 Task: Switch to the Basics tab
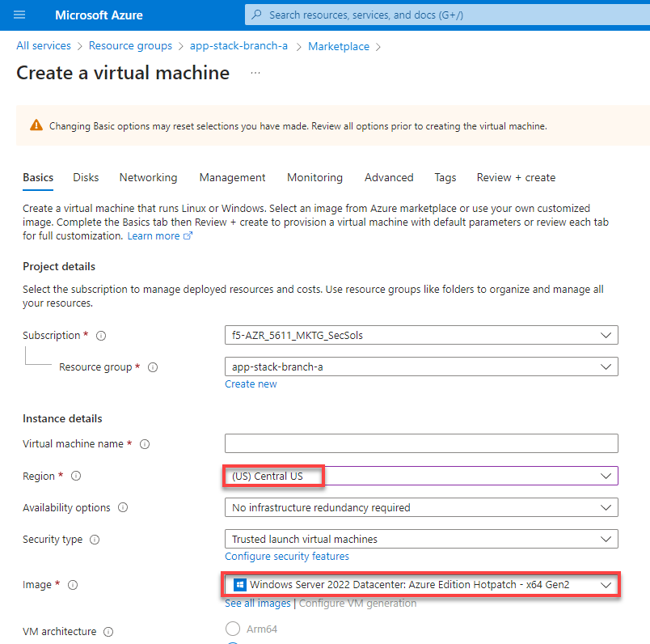38,178
